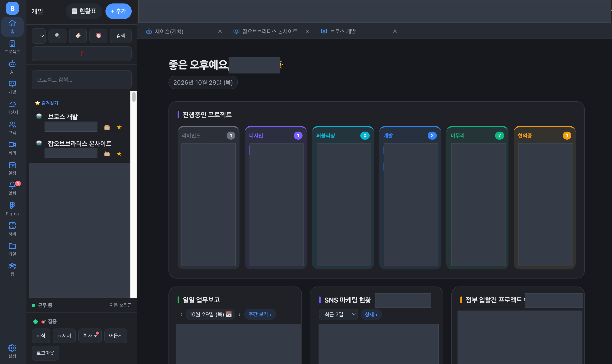Unfavorite 브로스 개발 with its star
Viewport: 612px width, 364px height.
119,127
